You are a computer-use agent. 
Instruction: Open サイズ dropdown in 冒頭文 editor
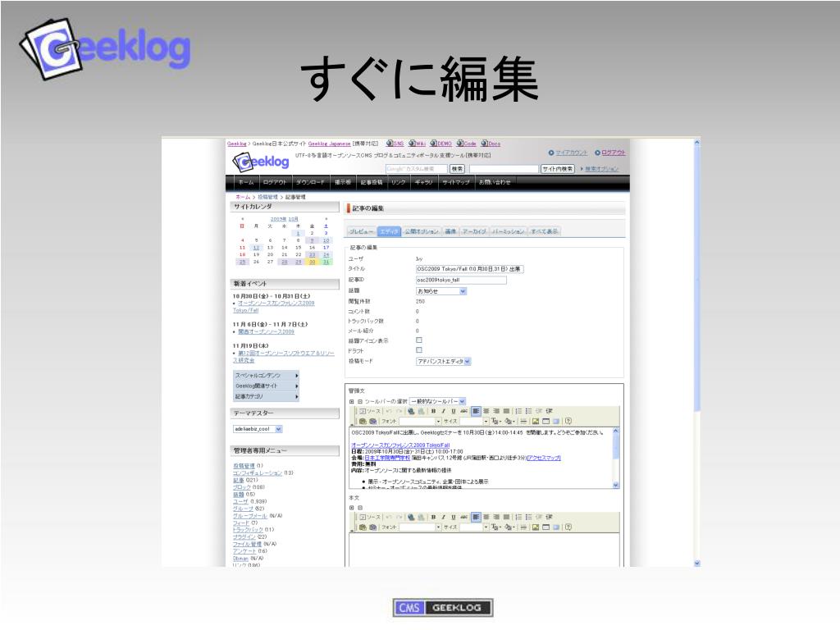tap(474, 421)
